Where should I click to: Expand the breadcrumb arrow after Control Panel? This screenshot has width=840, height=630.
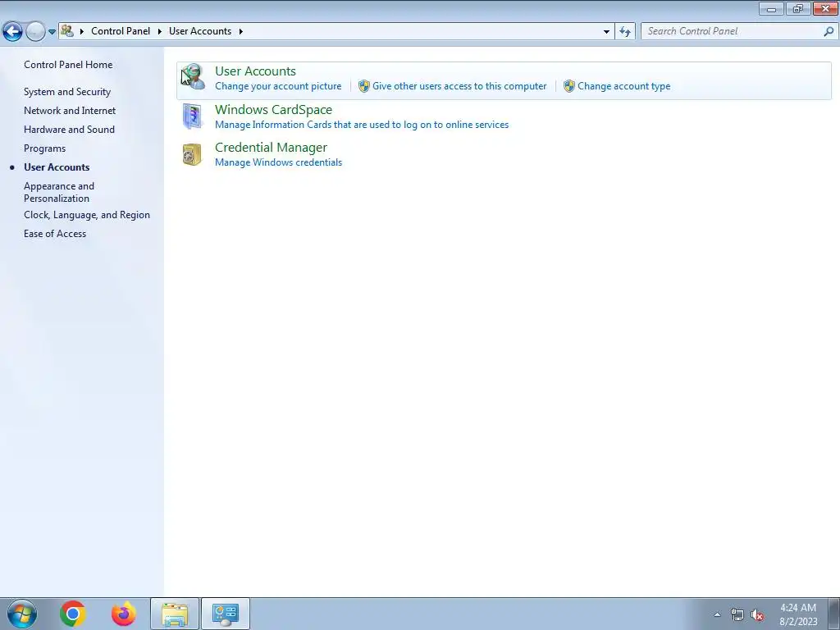click(x=160, y=32)
